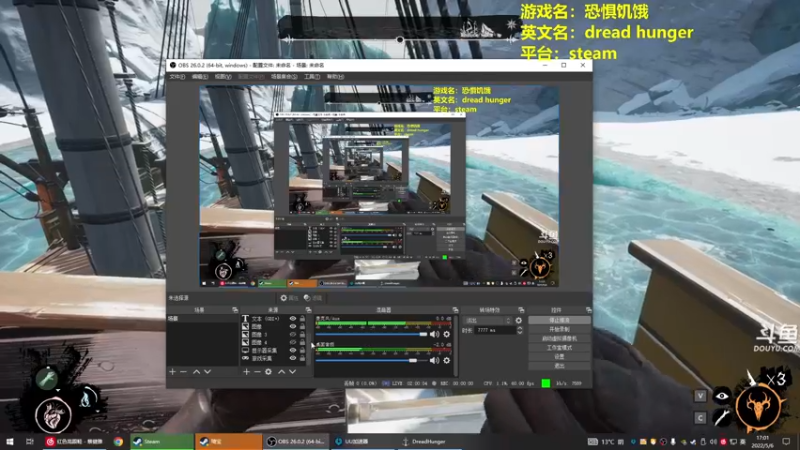
Task: Open transition properties gear icon
Action: 519,320
